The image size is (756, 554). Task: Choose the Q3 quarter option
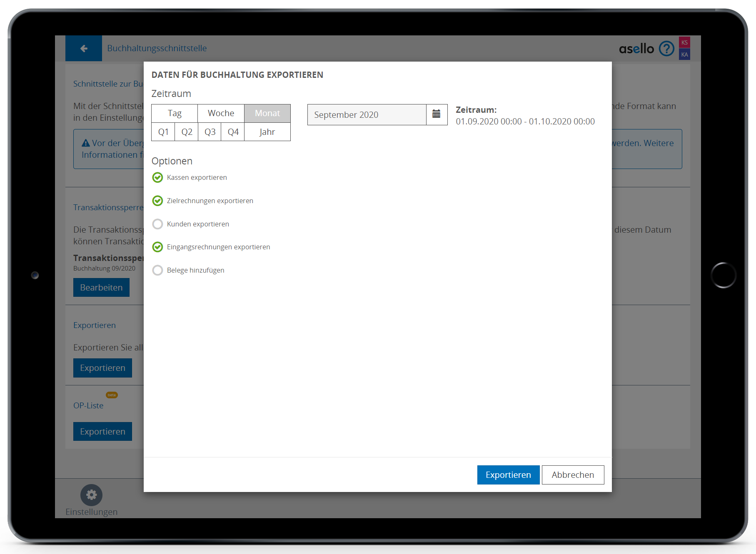(210, 132)
